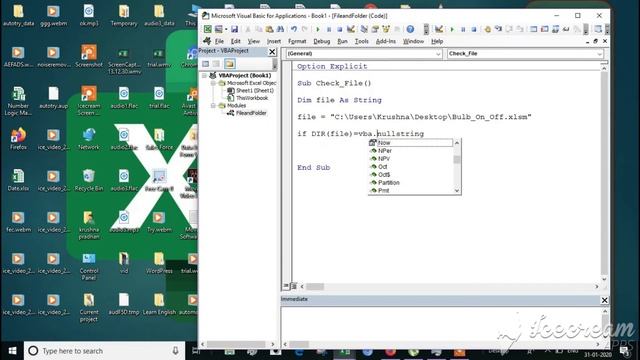Open the Tools menu
Viewport: 640px width, 360px height.
pyautogui.click(x=362, y=41)
